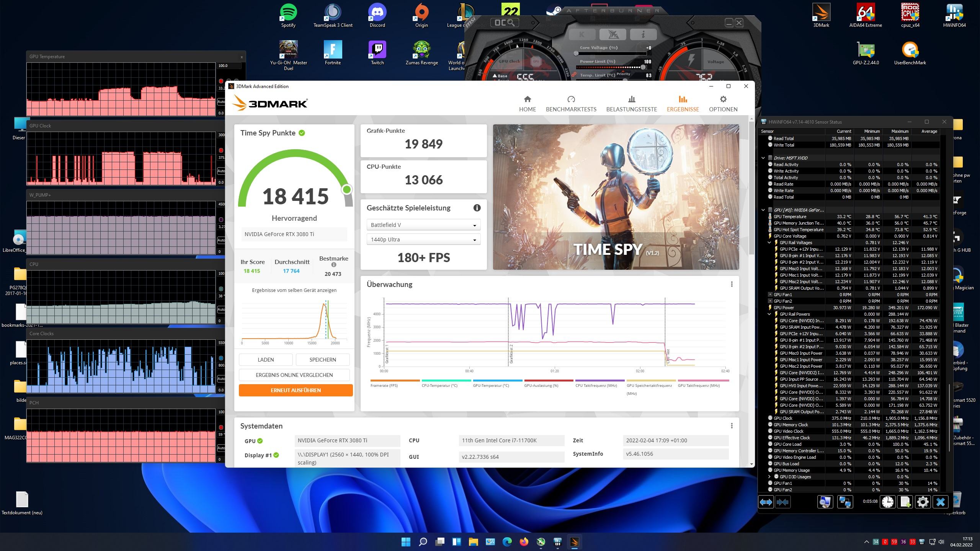Click the LADEN button
980x551 pixels.
[266, 360]
